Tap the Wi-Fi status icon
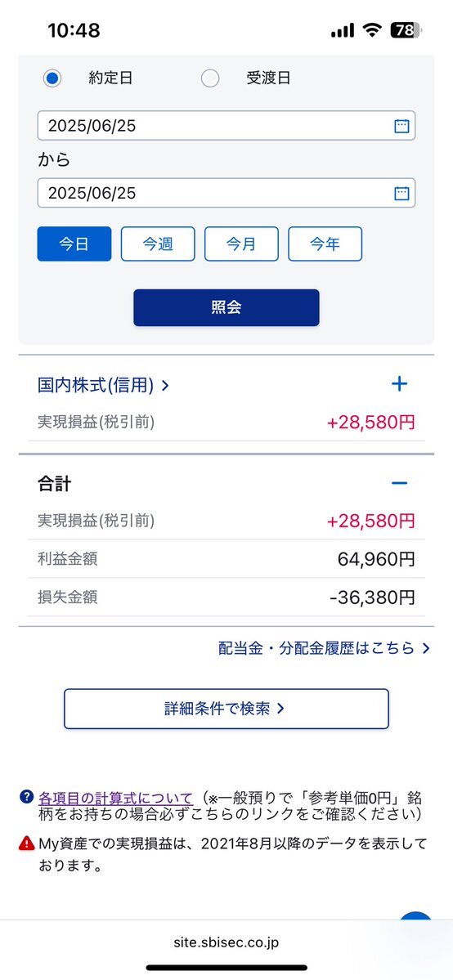This screenshot has width=453, height=980. pyautogui.click(x=373, y=30)
